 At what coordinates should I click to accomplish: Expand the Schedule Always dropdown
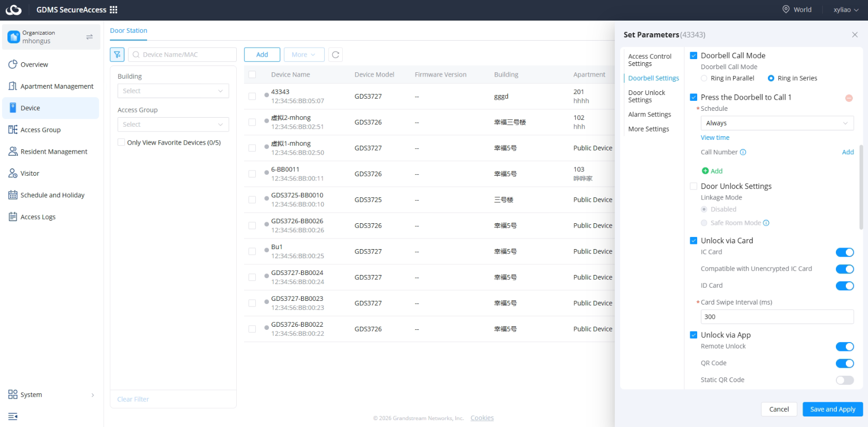777,123
